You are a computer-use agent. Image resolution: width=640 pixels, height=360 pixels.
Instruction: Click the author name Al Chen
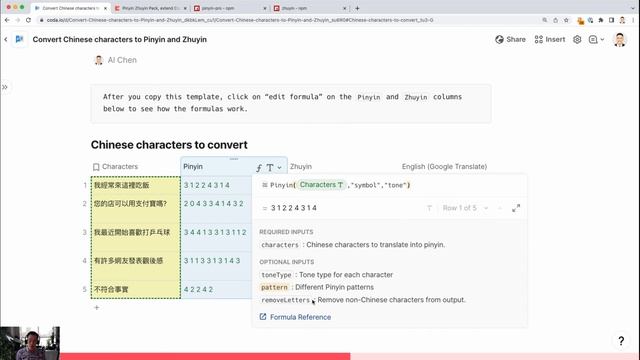pyautogui.click(x=122, y=60)
